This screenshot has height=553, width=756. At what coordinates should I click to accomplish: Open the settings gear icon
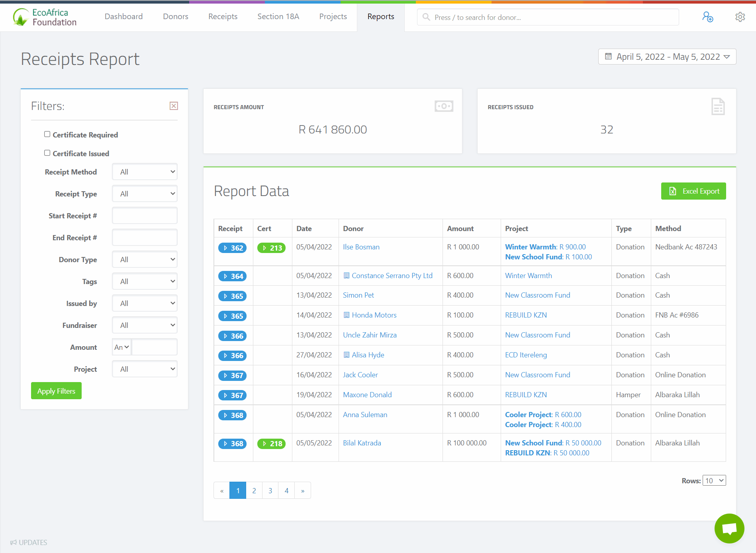(x=740, y=17)
